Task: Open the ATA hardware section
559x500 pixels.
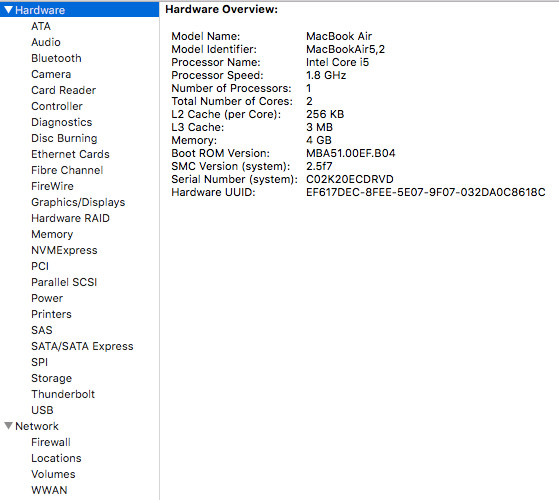Action: (41, 26)
